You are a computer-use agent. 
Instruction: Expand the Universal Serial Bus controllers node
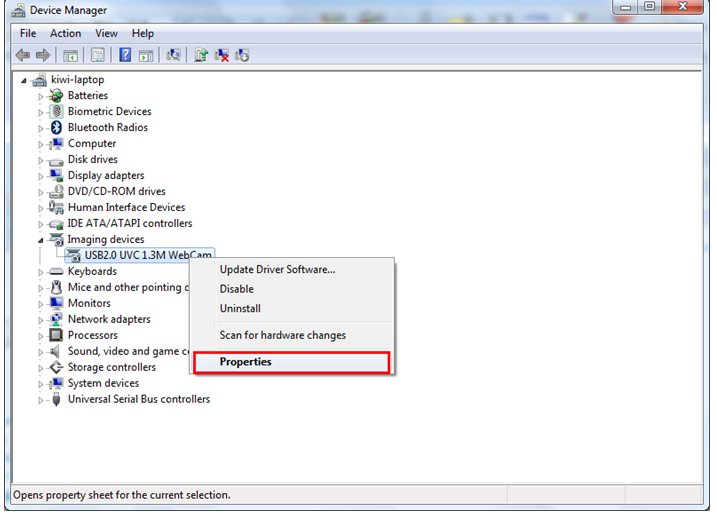click(41, 400)
